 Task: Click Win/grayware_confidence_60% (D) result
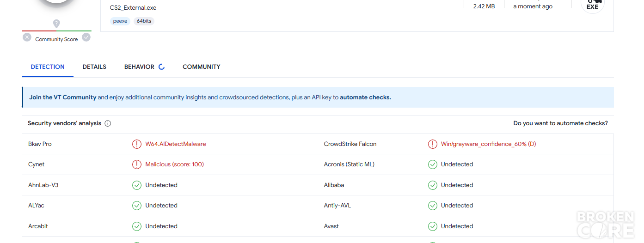(489, 144)
